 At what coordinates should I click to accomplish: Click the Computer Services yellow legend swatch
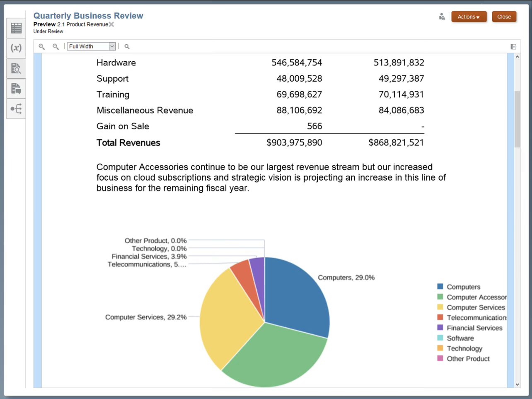[440, 307]
